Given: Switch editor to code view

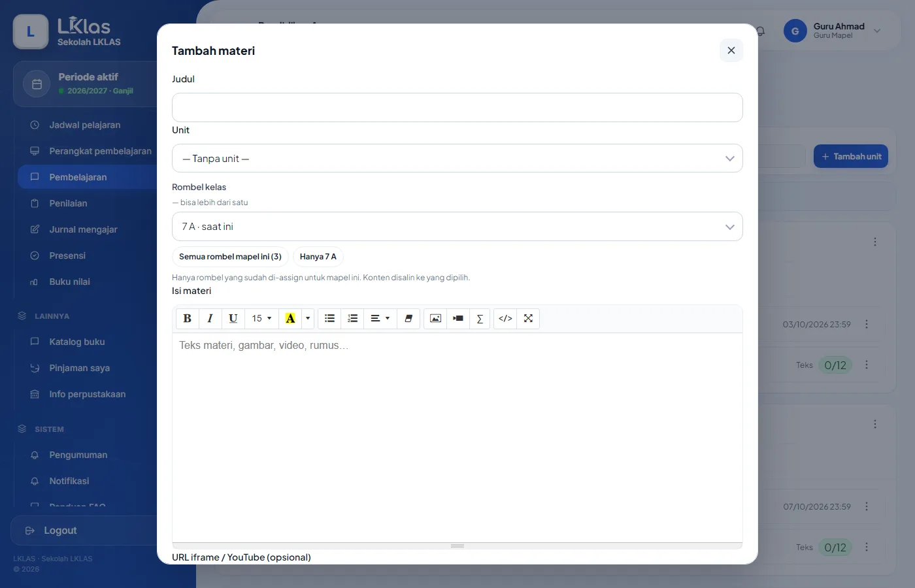Looking at the screenshot, I should [505, 319].
